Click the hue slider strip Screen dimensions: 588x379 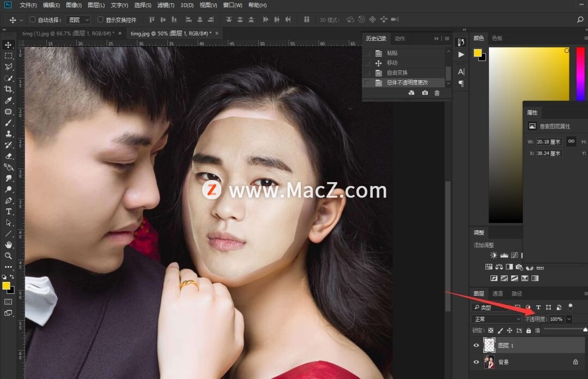580,74
